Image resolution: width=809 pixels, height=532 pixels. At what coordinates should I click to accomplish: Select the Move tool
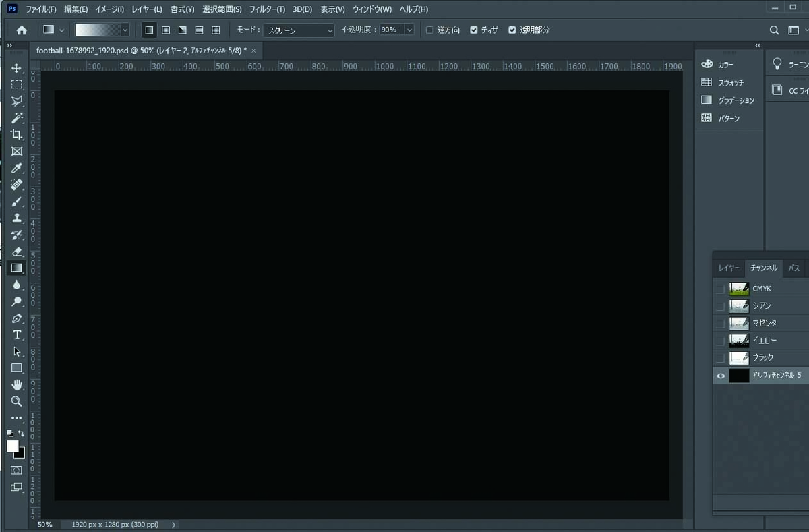(17, 67)
